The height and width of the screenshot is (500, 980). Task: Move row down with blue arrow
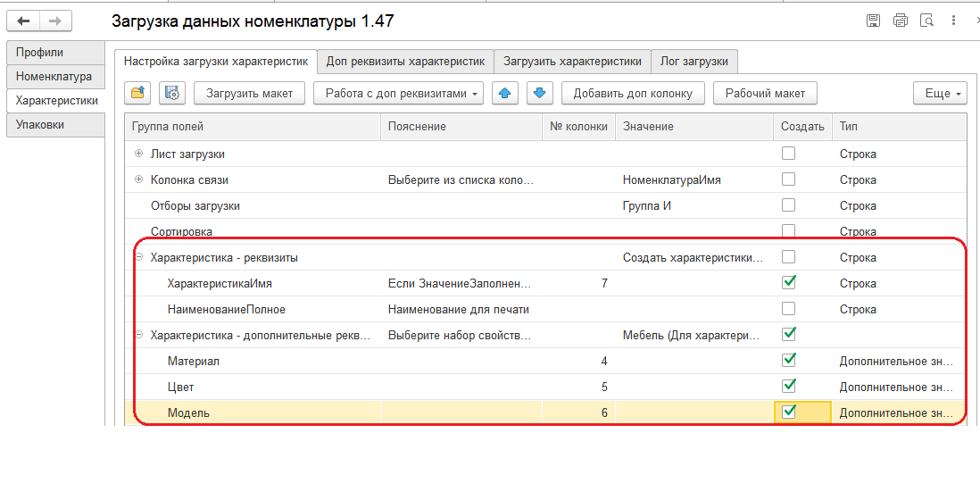point(539,93)
